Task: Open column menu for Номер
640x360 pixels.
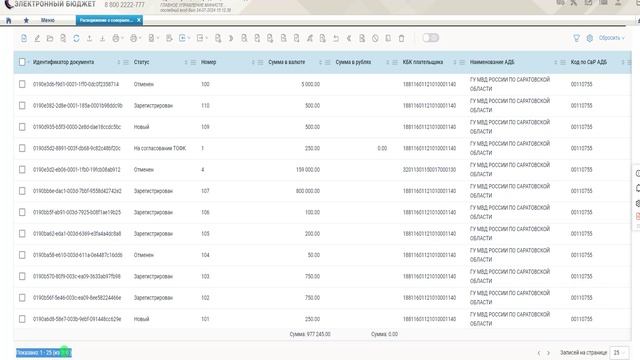Action: click(x=260, y=62)
